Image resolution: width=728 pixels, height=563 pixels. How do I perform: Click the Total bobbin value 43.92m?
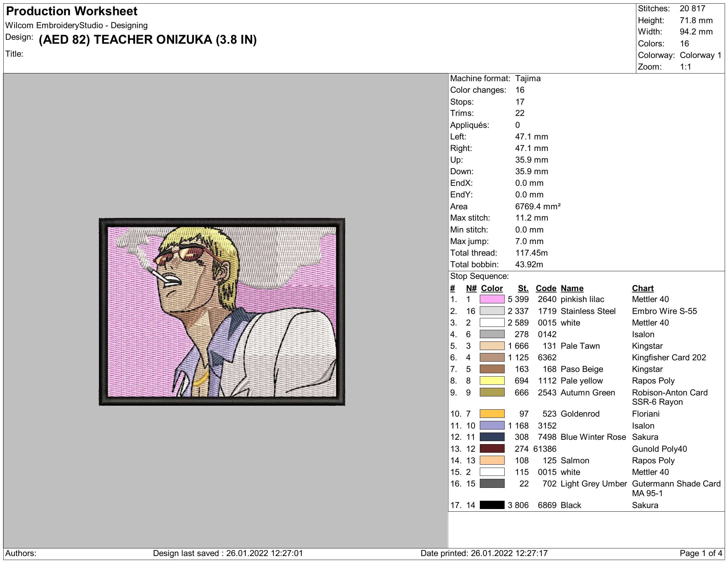[x=529, y=265]
